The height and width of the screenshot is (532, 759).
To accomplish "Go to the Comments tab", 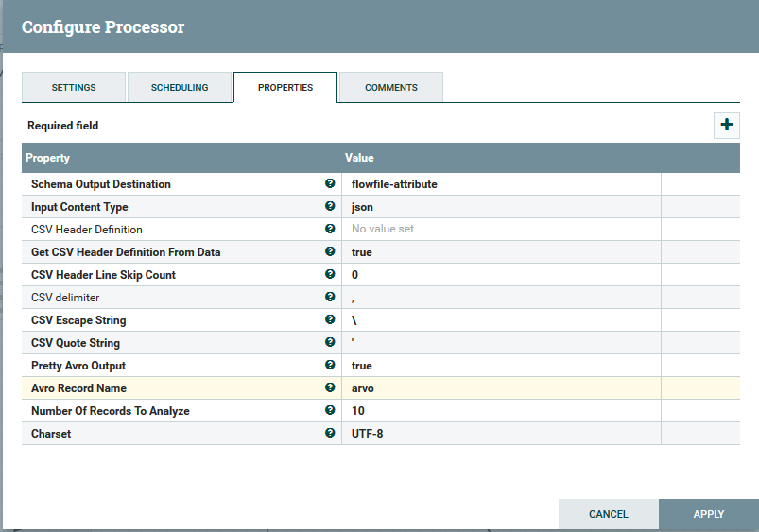I will (390, 88).
